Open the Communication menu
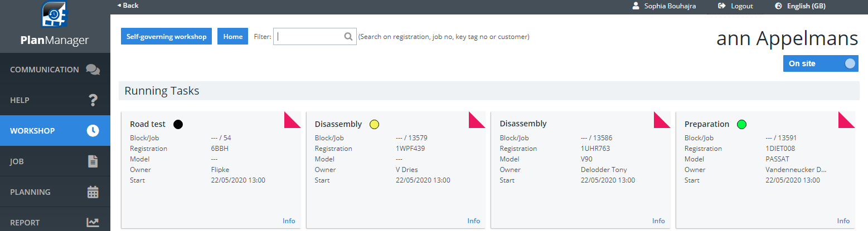Viewport: 868px width, 231px height. tap(55, 70)
